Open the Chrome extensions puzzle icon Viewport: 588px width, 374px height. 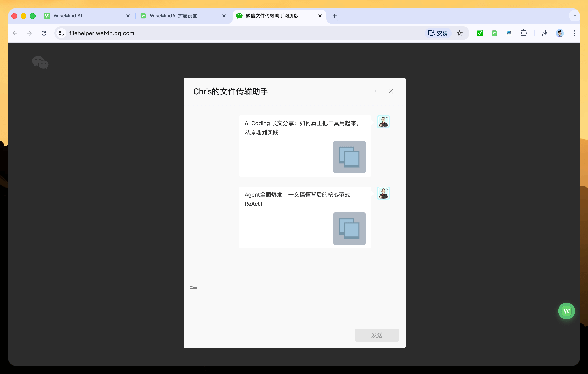pyautogui.click(x=524, y=33)
